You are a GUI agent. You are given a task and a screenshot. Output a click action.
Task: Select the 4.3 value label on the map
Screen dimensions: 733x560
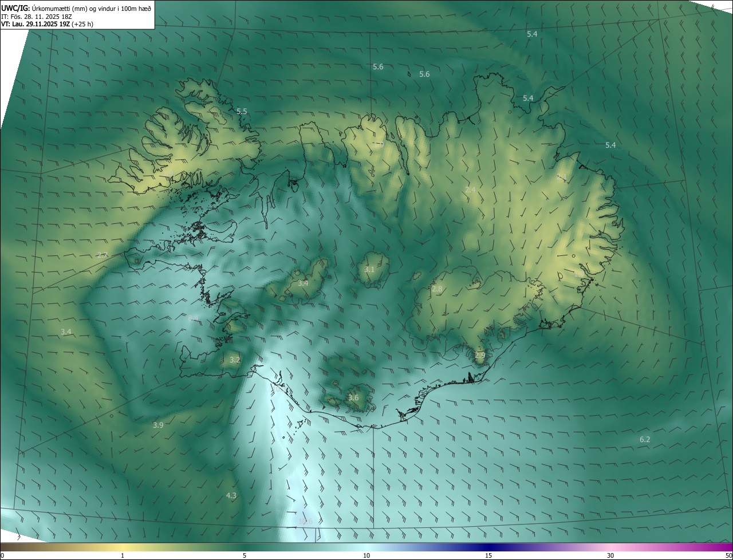[x=231, y=495]
